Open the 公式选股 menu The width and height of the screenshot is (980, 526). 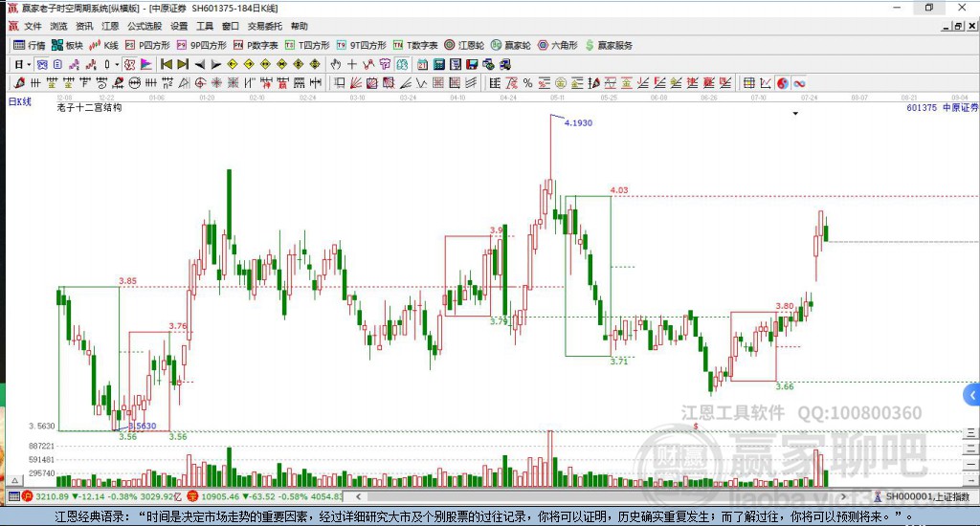click(x=145, y=26)
